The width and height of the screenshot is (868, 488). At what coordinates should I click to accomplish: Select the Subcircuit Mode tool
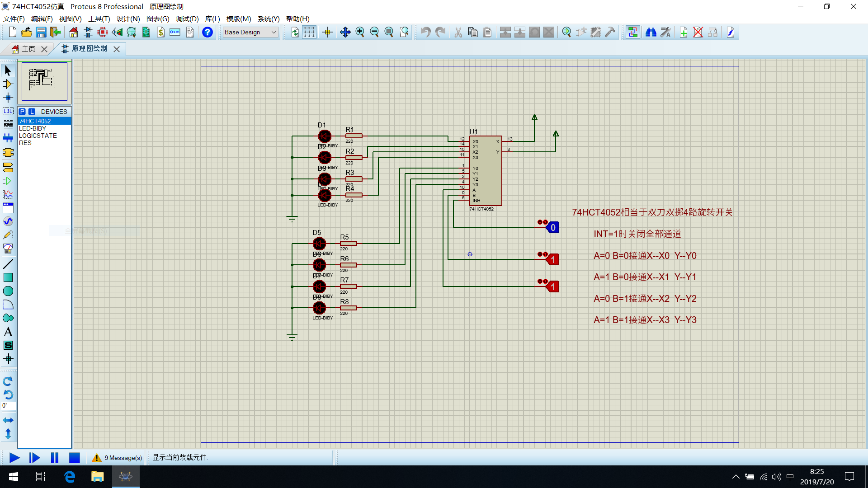pos(8,153)
